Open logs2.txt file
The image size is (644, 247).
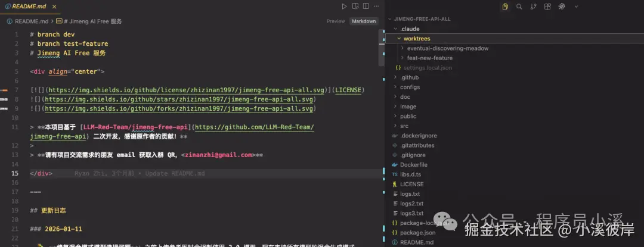411,204
